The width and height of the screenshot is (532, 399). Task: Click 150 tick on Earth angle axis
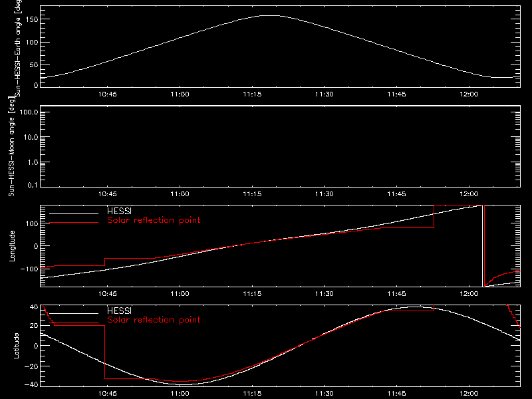click(x=33, y=20)
